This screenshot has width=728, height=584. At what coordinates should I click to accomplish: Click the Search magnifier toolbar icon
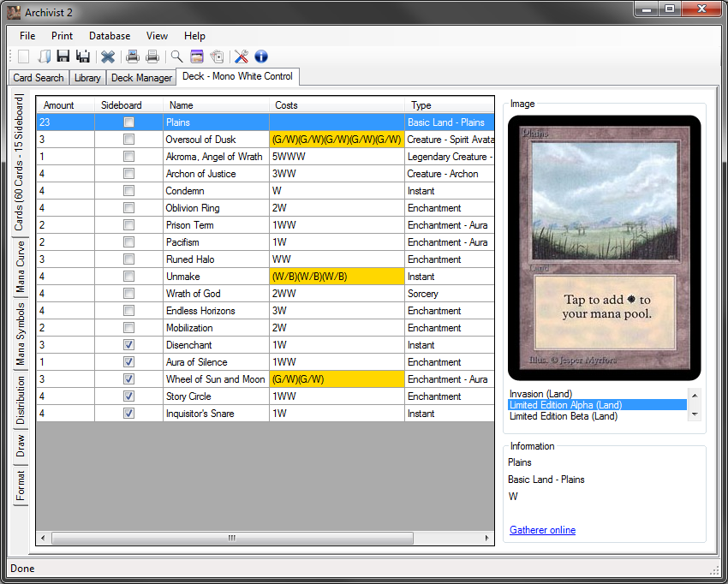(176, 57)
